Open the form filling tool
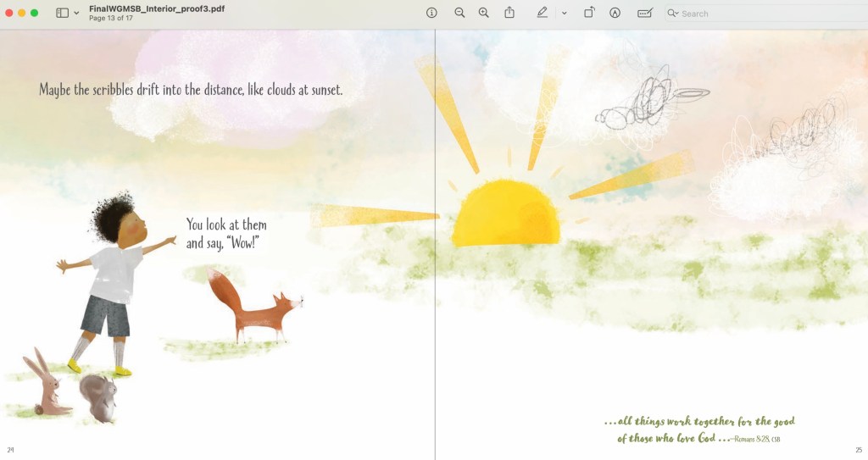 (645, 13)
